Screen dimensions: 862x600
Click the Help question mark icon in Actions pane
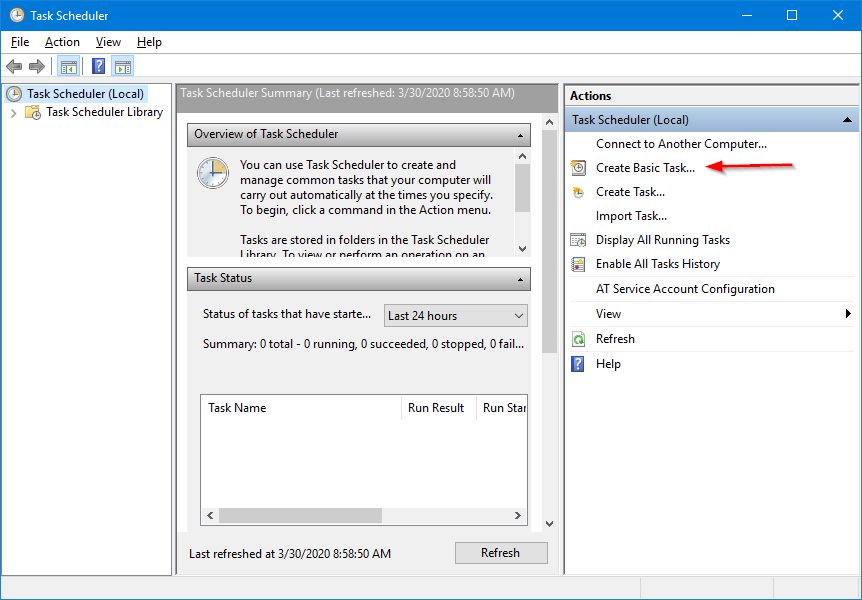click(x=578, y=364)
